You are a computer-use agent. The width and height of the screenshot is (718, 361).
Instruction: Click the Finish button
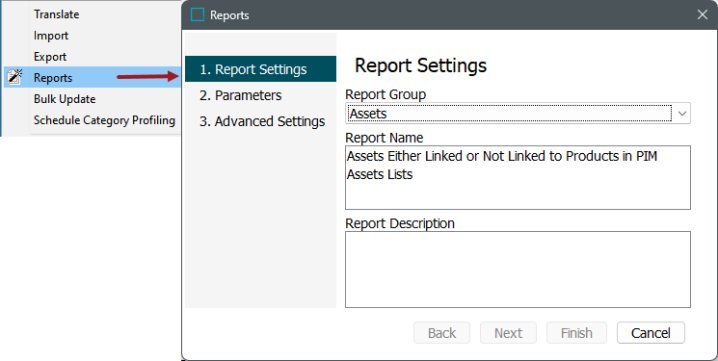pos(577,333)
